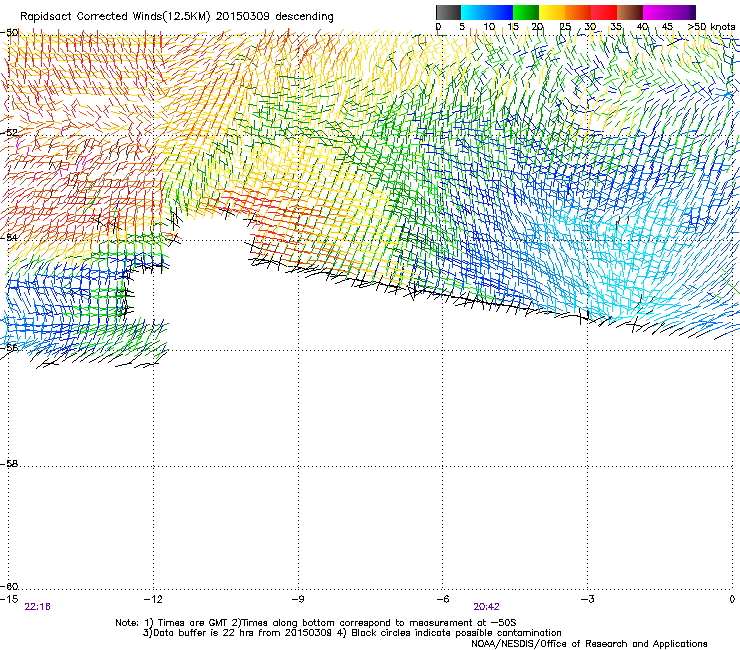This screenshot has width=740, height=650.
Task: Click the '-15' longitude axis label
Action: click(9, 599)
